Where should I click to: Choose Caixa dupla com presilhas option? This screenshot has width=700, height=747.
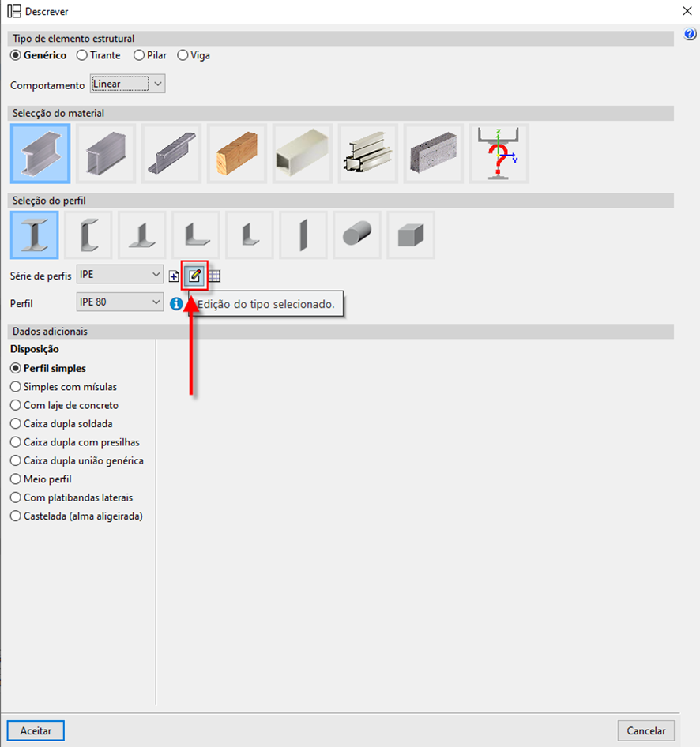pyautogui.click(x=75, y=442)
